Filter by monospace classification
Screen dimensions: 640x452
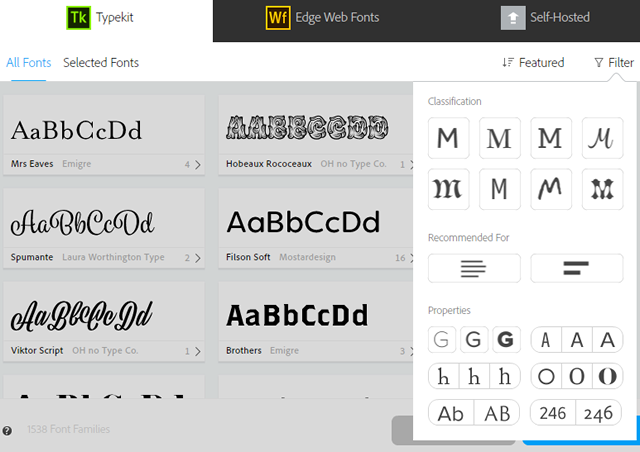(500, 189)
